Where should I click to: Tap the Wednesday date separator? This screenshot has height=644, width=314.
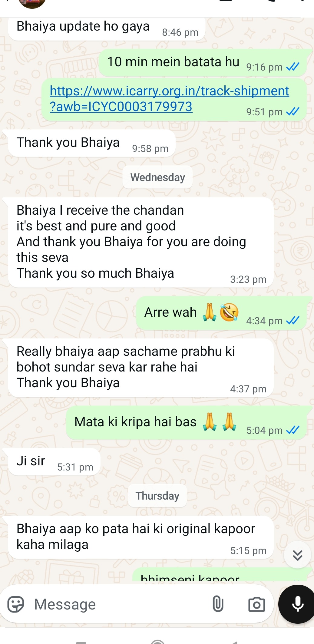157,177
